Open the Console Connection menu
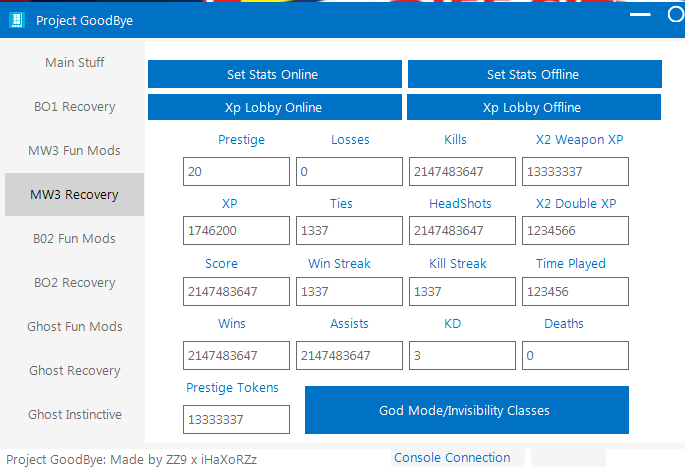The image size is (685, 467). (452, 458)
